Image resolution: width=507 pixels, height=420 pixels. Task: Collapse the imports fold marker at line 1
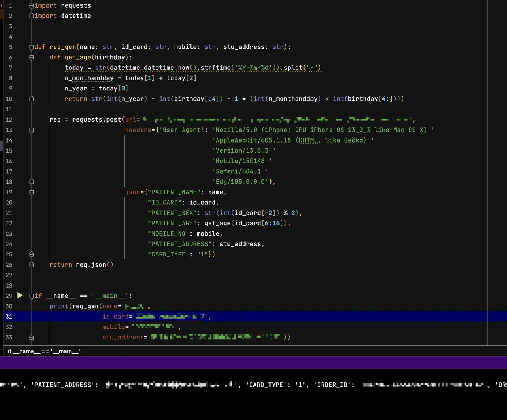click(32, 6)
